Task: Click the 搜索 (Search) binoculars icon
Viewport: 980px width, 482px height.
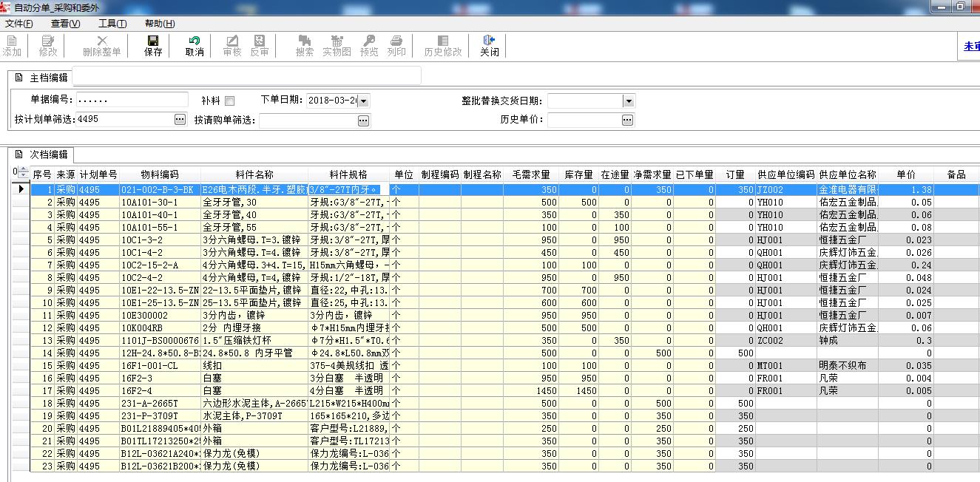Action: (304, 41)
